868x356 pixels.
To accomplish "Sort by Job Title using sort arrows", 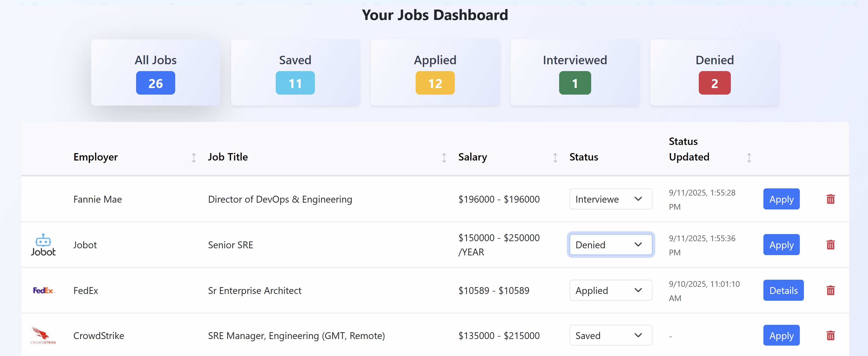I will [444, 157].
